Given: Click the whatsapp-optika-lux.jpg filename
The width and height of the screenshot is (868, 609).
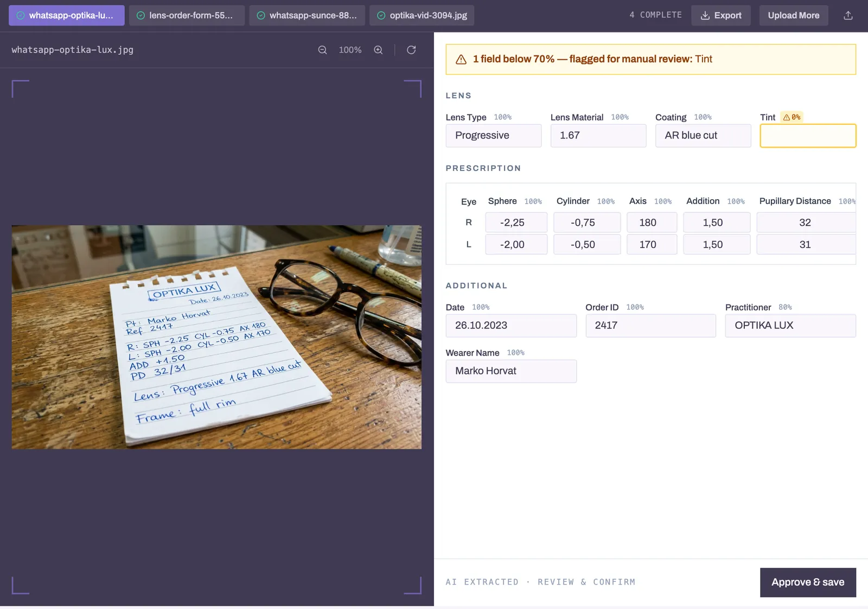Looking at the screenshot, I should click(x=72, y=50).
